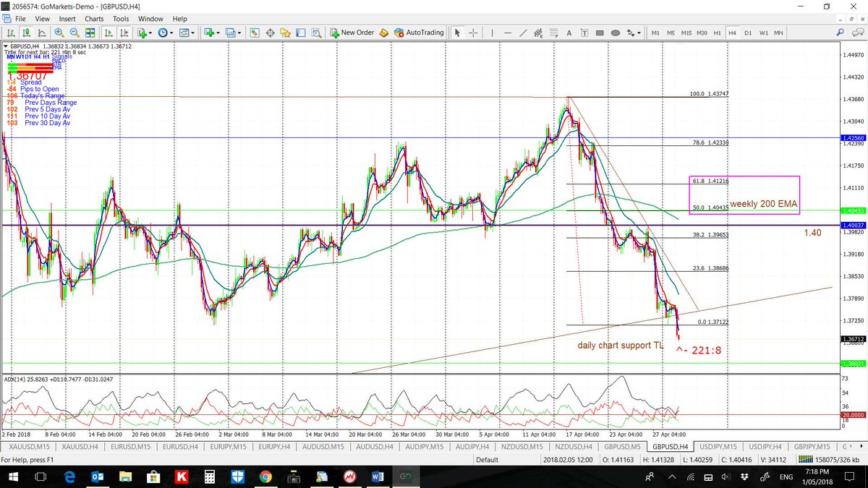Toggle the Terminal panel icon
868x488 pixels.
tap(301, 33)
